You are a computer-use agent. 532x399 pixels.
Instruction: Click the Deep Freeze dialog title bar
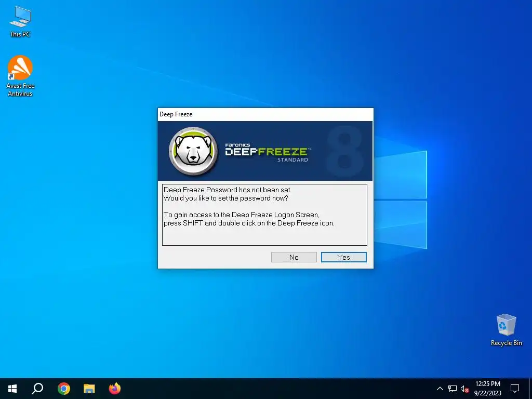(265, 114)
